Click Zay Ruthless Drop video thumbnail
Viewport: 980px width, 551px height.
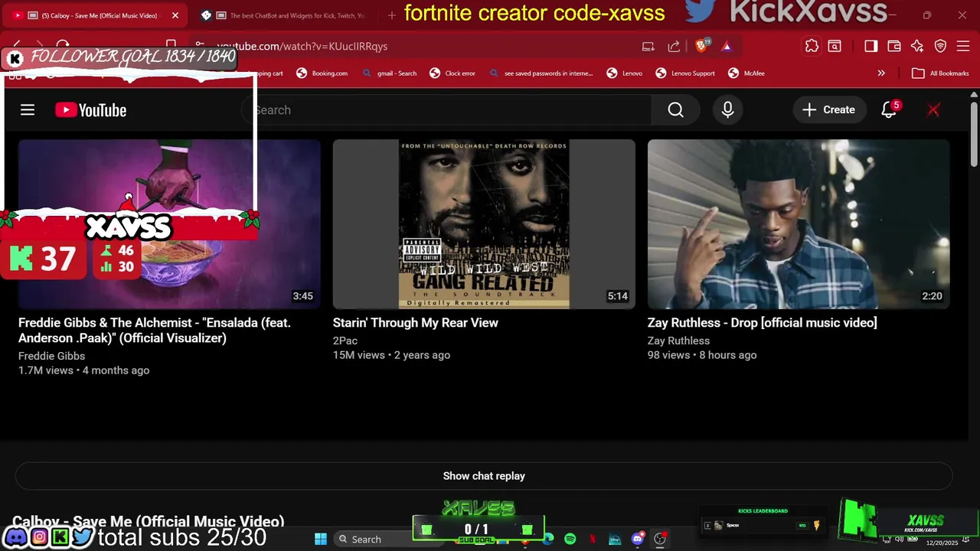coord(799,224)
